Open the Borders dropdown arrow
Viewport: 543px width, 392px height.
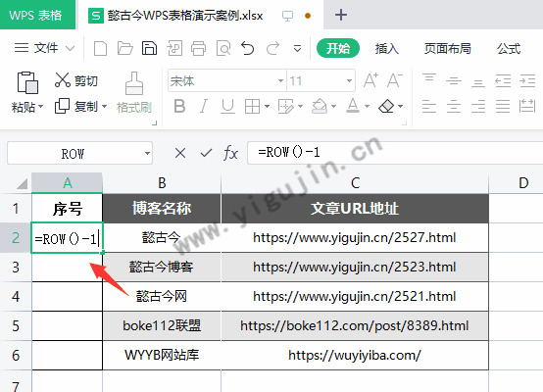[x=267, y=106]
